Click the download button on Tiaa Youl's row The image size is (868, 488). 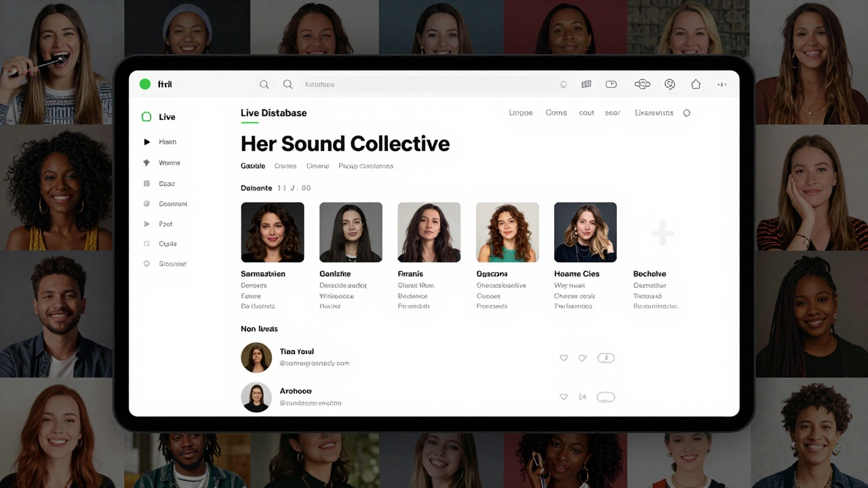(606, 358)
